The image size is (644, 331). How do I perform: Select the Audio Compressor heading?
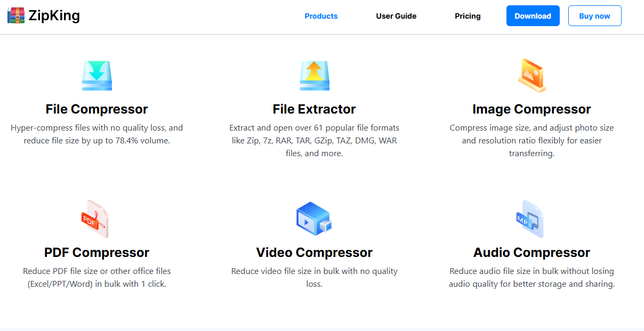click(532, 253)
